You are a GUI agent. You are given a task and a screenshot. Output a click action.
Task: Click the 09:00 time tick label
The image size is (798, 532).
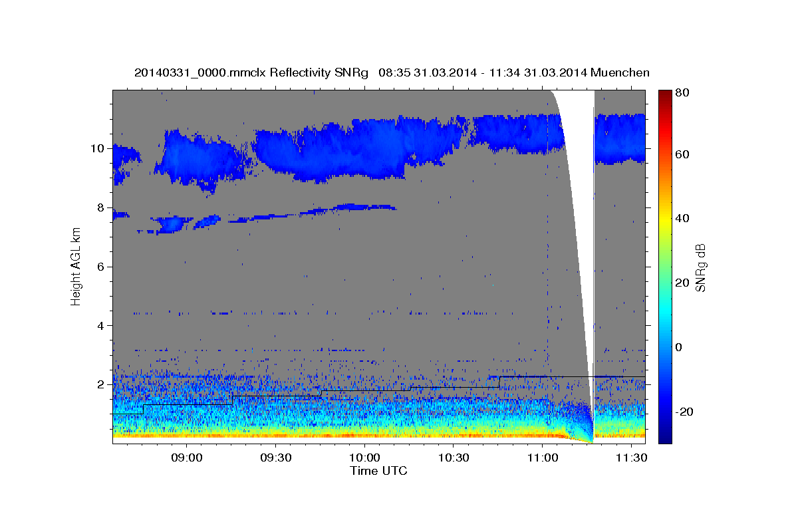pyautogui.click(x=187, y=458)
